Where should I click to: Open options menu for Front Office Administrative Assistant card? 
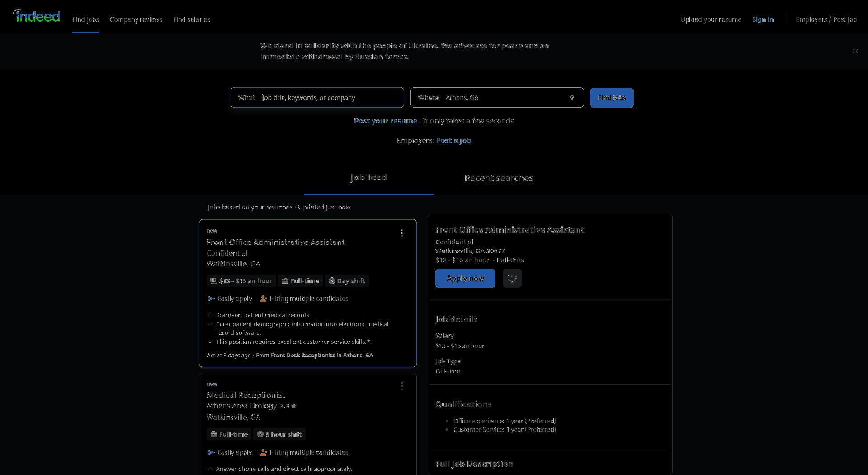402,233
